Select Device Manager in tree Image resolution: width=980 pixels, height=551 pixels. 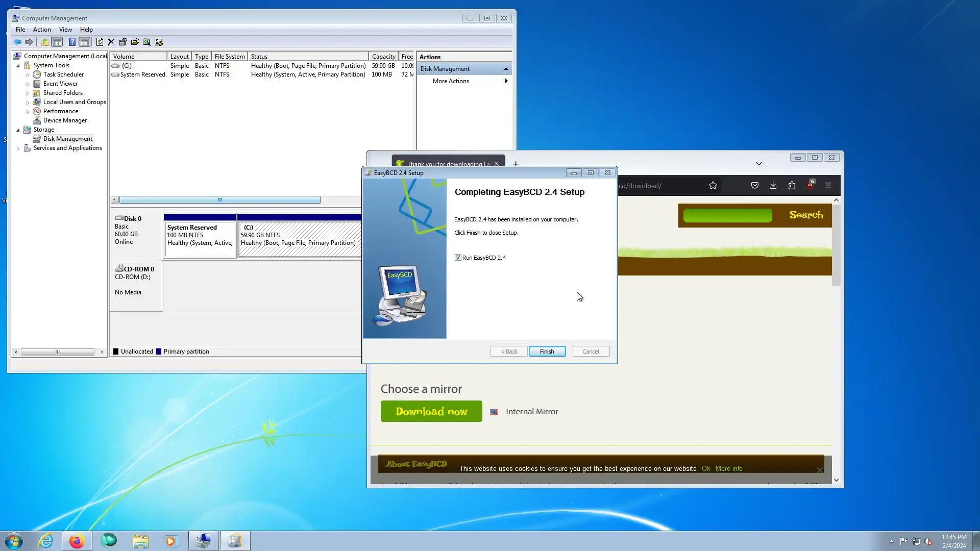[x=65, y=120]
